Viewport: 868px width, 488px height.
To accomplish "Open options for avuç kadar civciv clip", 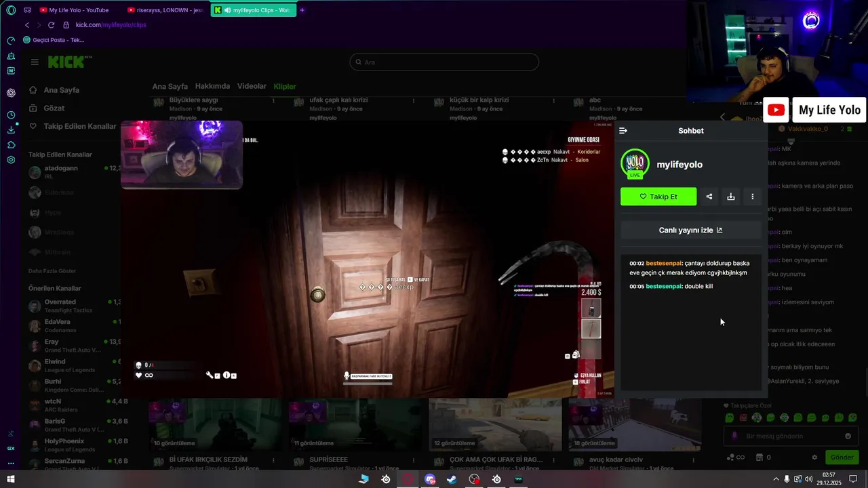I will coord(694,460).
